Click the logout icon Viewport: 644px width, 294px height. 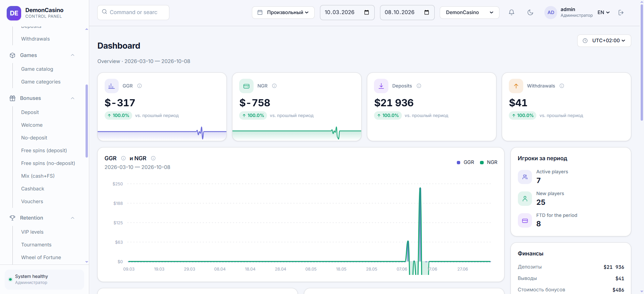point(621,12)
